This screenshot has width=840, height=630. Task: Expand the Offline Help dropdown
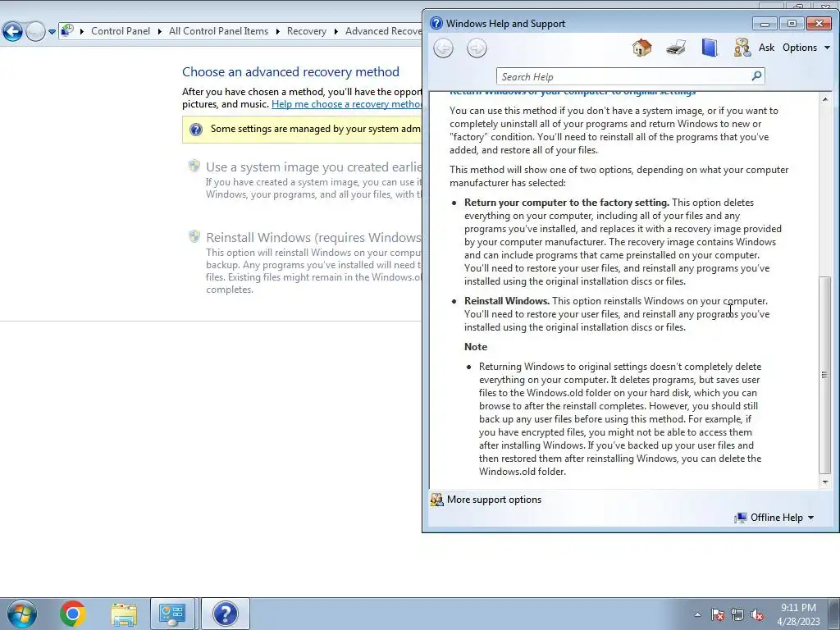tap(782, 518)
